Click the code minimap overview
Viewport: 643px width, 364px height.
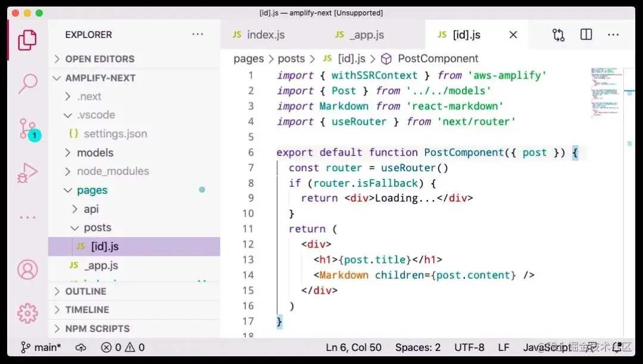click(605, 92)
